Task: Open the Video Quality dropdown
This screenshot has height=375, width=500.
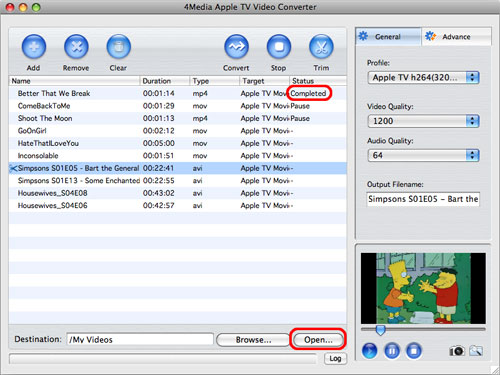Action: tap(423, 121)
